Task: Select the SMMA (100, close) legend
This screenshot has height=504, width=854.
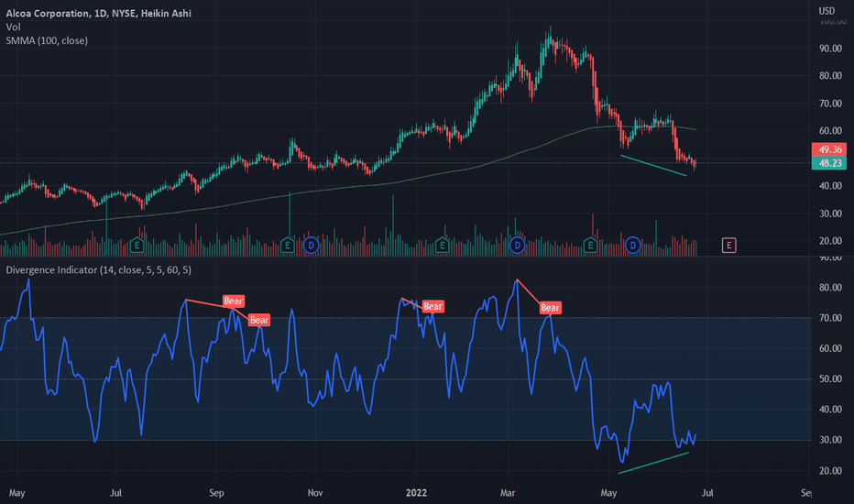Action: point(47,40)
